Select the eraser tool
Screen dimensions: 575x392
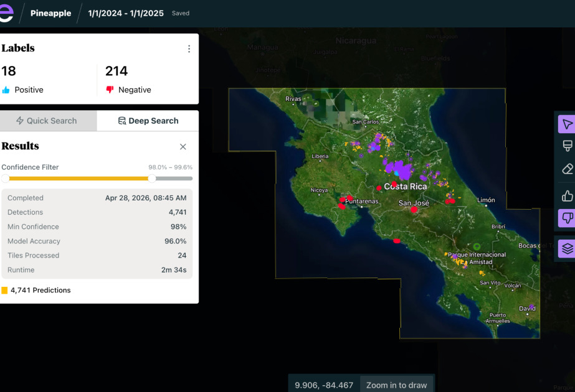pos(566,169)
